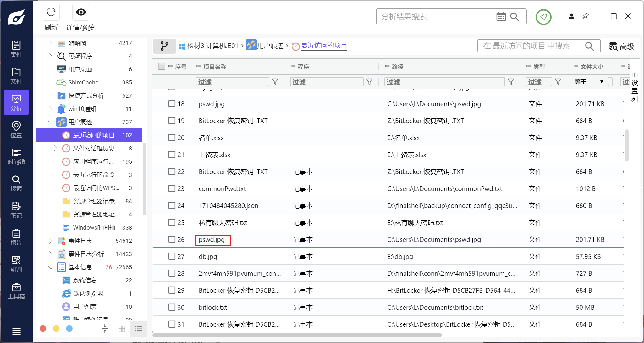Check row 26 pswd.jpg checkbox

click(172, 239)
